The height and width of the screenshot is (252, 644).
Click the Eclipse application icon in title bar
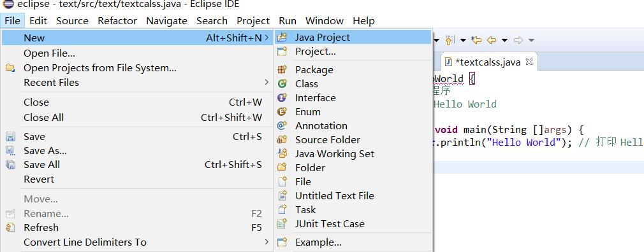8,4
